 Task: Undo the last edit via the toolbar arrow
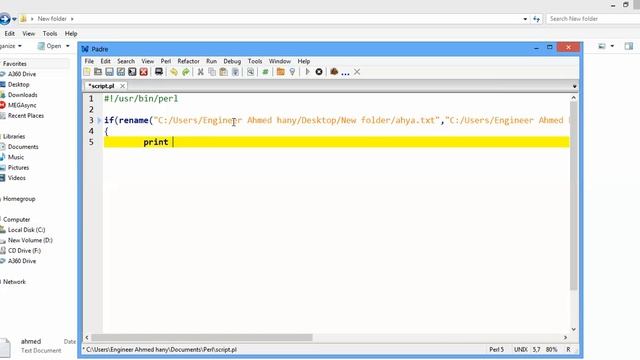click(174, 72)
